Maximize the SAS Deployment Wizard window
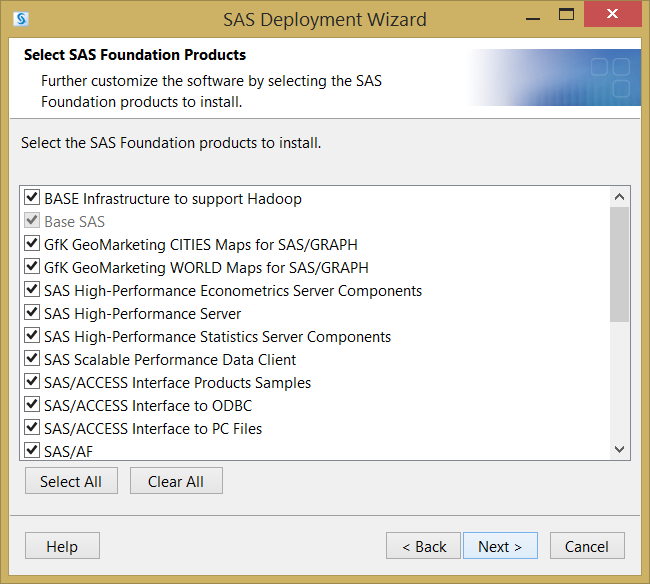 click(566, 15)
